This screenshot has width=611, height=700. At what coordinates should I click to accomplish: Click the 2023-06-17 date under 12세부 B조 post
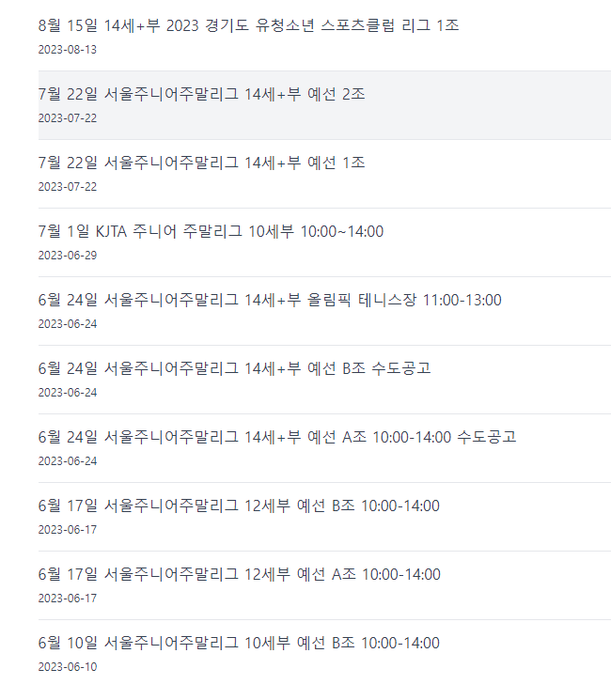point(68,530)
